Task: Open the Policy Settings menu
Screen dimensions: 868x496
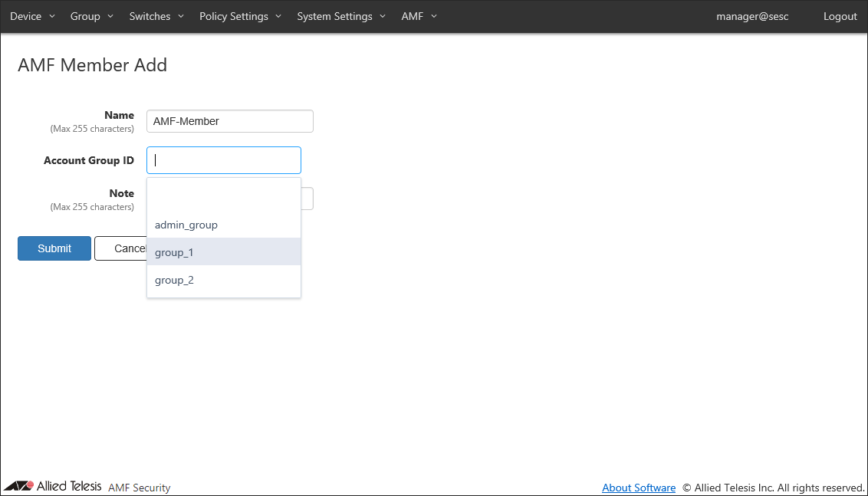Action: click(240, 16)
